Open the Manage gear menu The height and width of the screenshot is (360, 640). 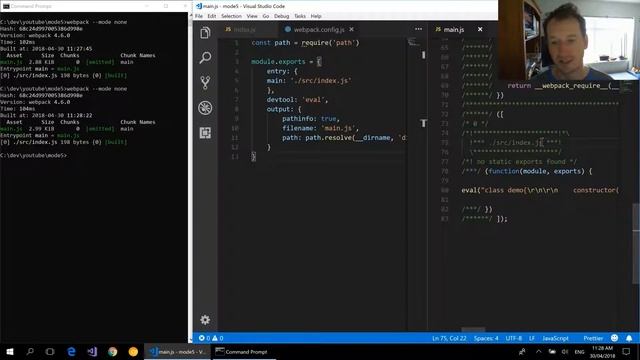pos(205,320)
